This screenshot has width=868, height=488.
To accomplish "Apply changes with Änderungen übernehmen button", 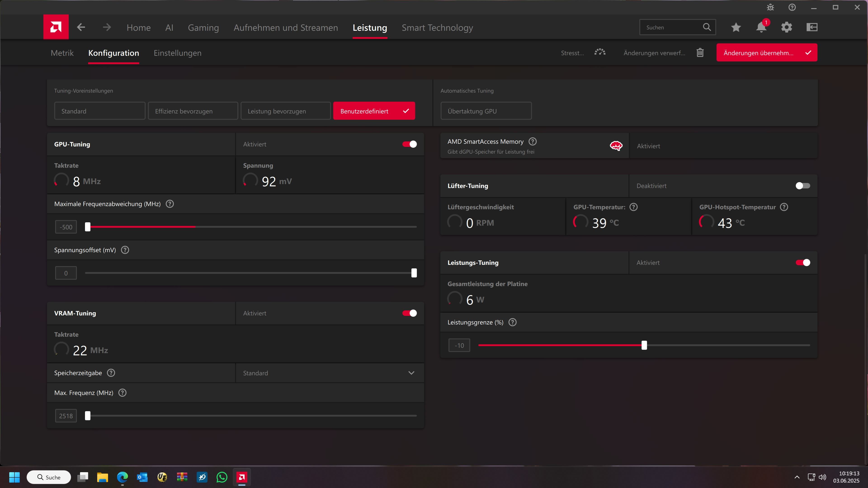I will [767, 53].
